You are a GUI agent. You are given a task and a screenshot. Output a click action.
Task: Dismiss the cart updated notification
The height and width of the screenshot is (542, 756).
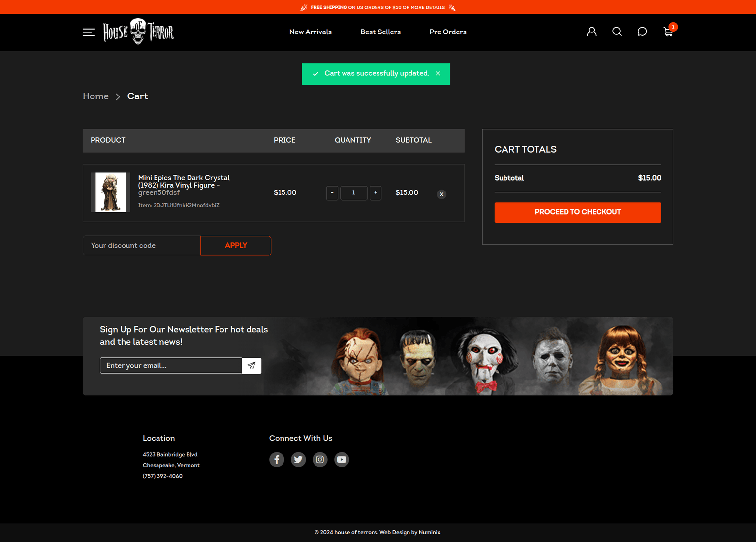click(x=438, y=74)
